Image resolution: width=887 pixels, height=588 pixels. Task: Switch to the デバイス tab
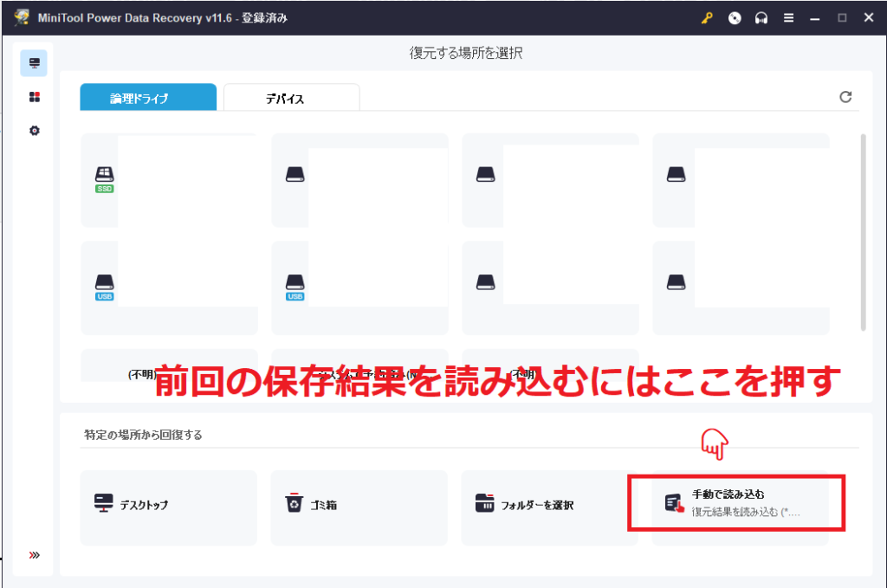(291, 98)
